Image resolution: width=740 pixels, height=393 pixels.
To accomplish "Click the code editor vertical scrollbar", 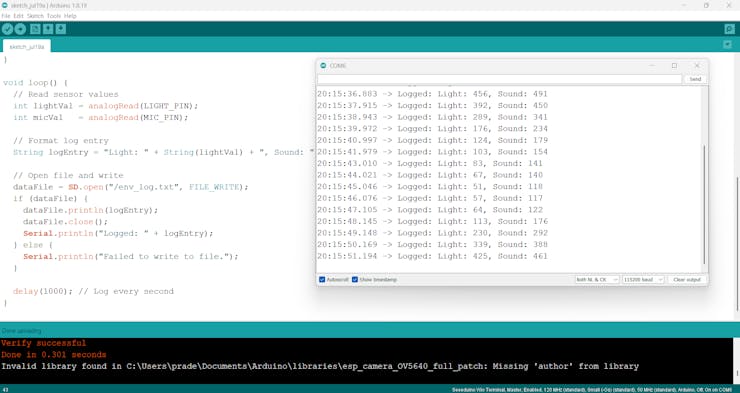I will 737,244.
